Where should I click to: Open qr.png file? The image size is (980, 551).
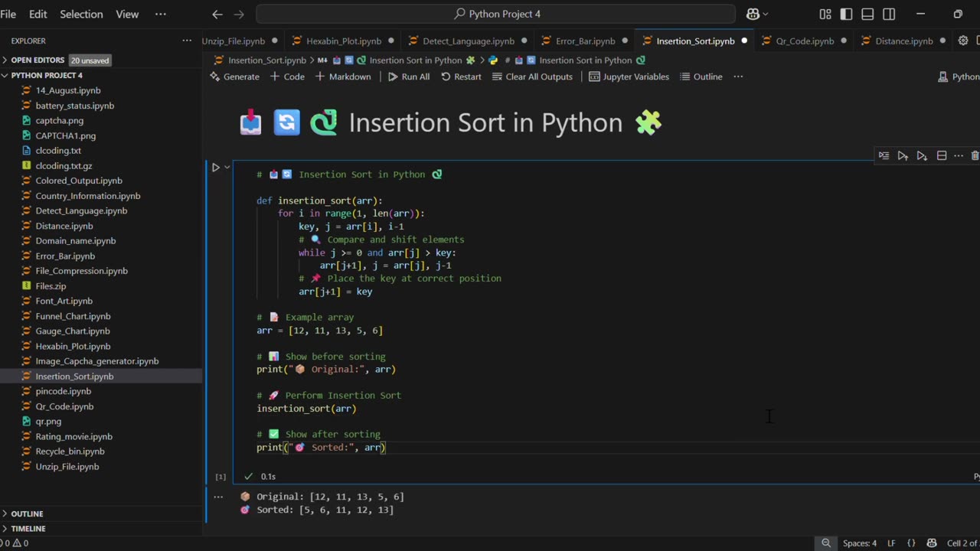point(48,421)
